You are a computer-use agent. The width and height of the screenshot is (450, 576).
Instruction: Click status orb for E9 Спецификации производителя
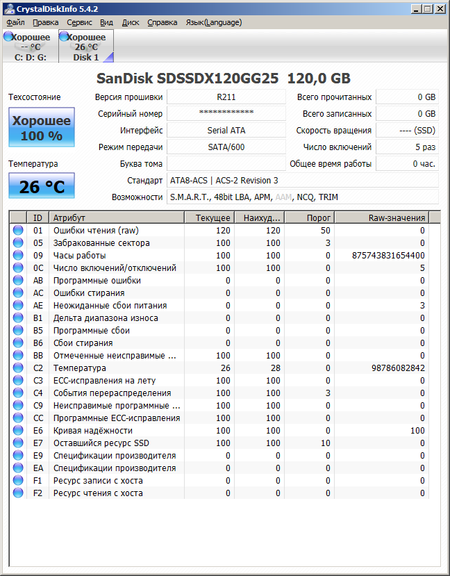tap(18, 455)
